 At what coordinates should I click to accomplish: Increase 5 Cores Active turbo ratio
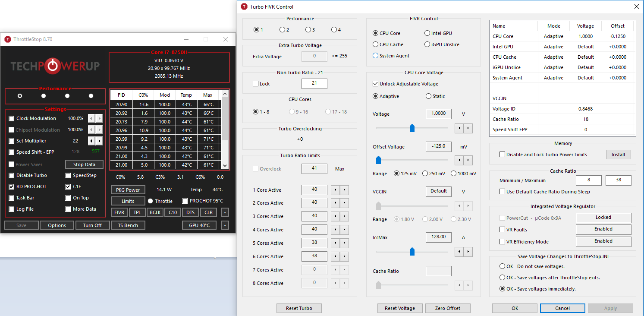(x=344, y=243)
